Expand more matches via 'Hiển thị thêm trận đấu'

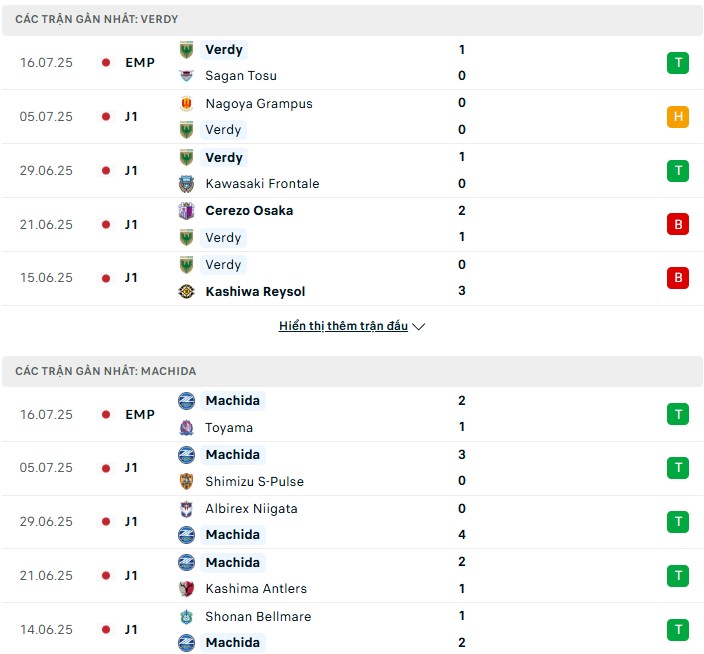[x=343, y=326]
